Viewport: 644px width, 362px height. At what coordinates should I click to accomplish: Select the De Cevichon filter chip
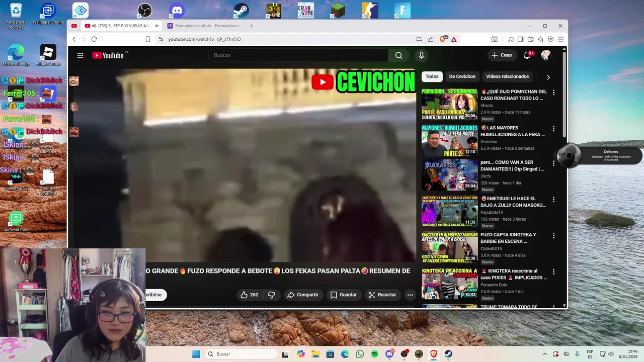tap(462, 76)
